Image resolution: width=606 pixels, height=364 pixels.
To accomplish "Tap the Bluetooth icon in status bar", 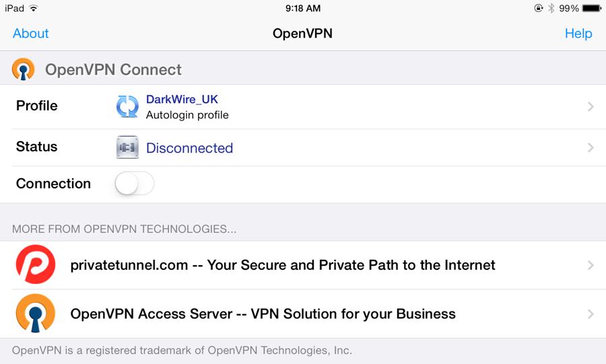I will point(551,8).
